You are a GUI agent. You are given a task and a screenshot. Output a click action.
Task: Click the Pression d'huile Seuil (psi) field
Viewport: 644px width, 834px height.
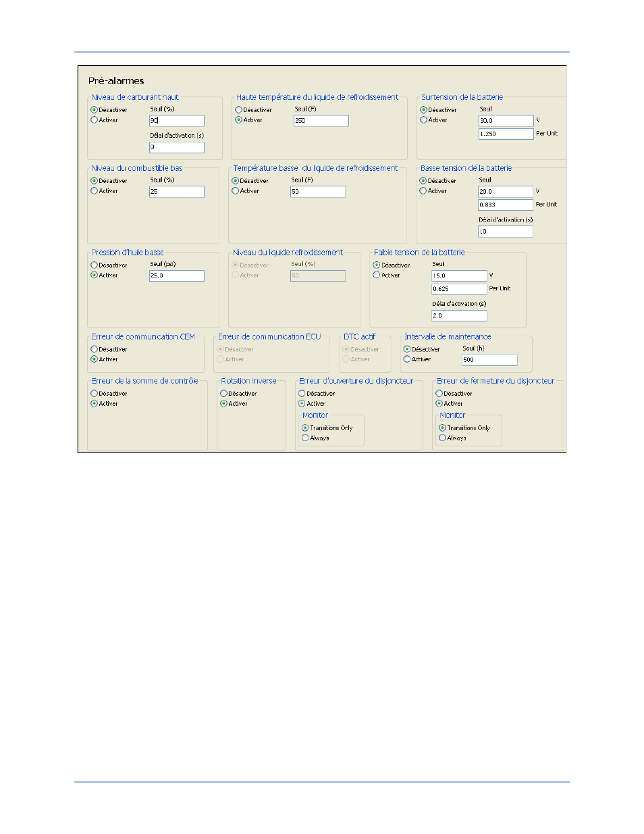coord(176,276)
